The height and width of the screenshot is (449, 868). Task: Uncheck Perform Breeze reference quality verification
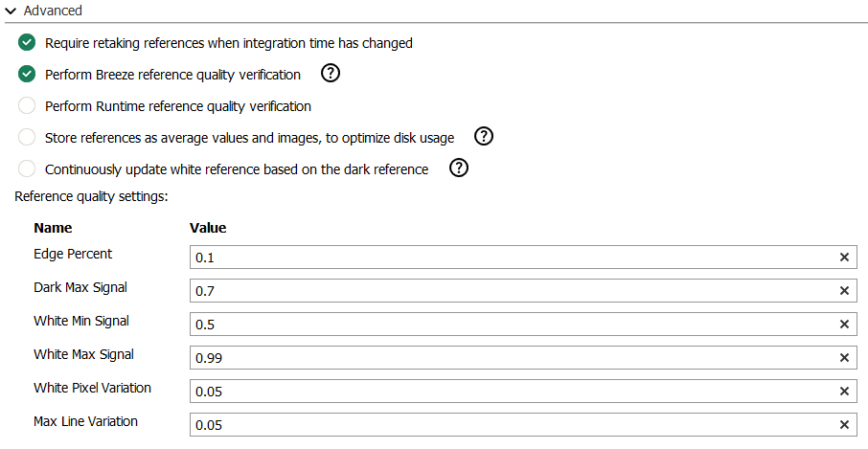point(27,75)
